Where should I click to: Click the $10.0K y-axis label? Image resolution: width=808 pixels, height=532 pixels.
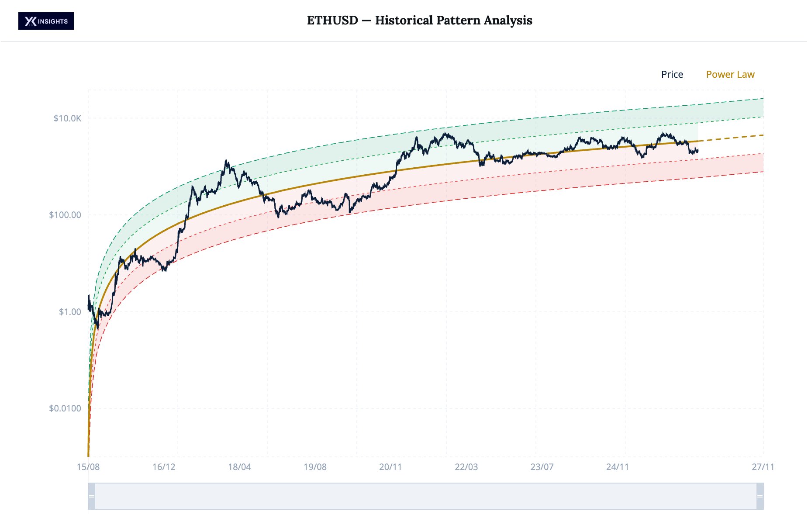[67, 118]
